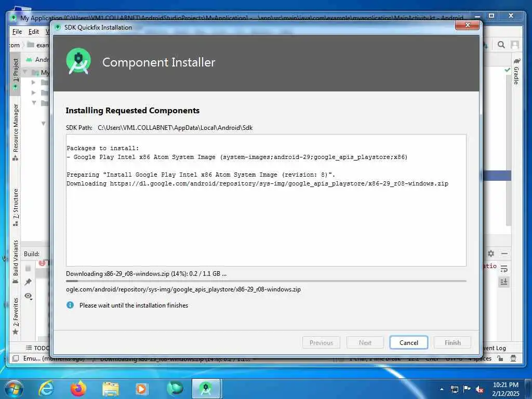Screen dimensions: 532x399
Task: Click the 'Packages to install:' log line
Action: (x=102, y=148)
